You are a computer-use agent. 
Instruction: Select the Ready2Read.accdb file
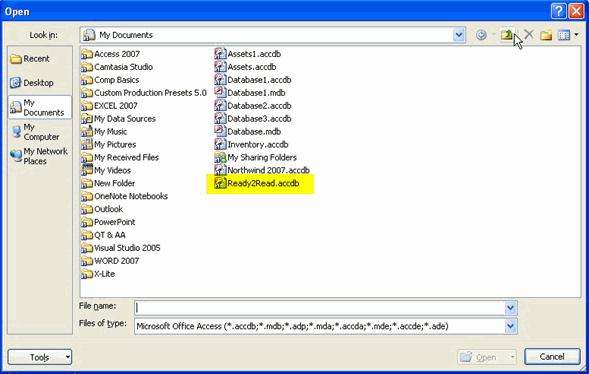click(257, 183)
